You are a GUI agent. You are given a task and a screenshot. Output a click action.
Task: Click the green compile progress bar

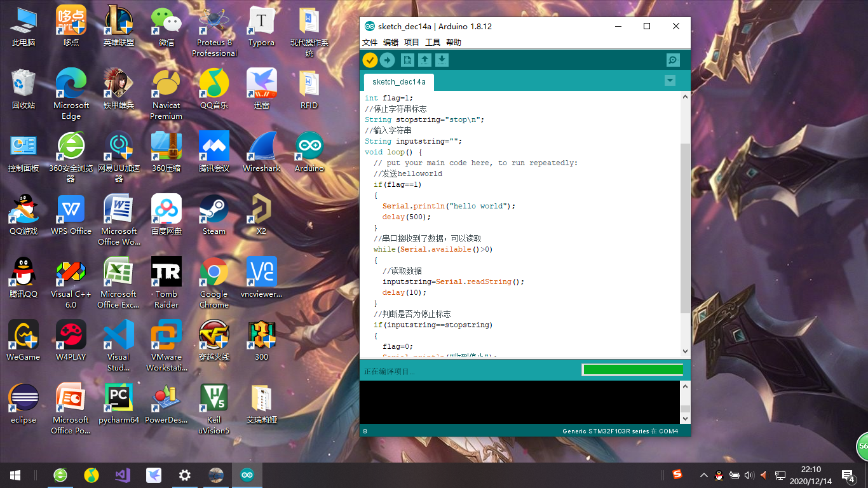tap(633, 370)
